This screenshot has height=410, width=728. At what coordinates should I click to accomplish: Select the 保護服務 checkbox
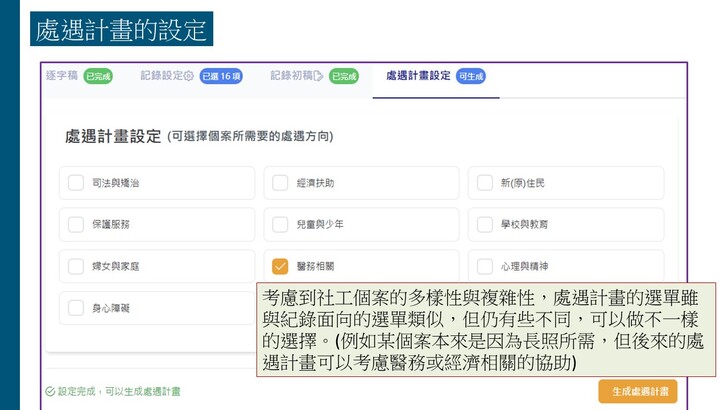(x=76, y=224)
